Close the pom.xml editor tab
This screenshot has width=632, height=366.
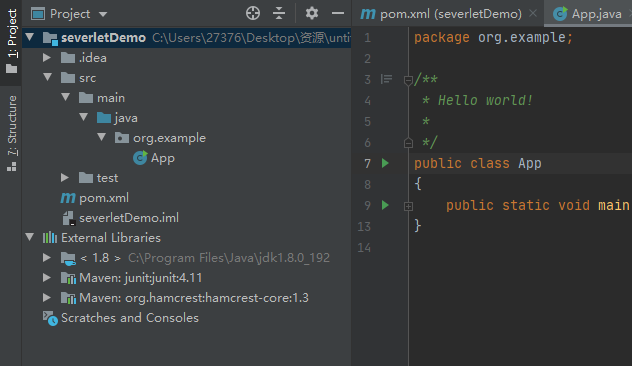point(533,14)
